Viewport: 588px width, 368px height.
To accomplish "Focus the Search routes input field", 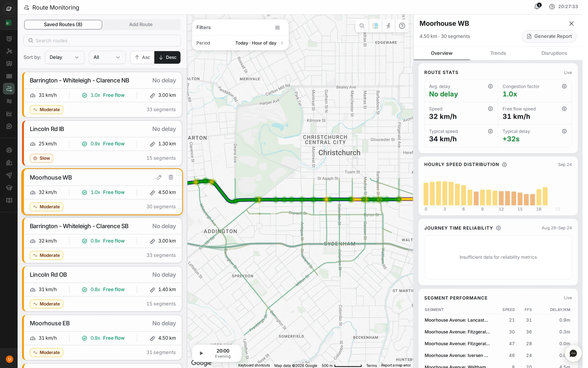I will coord(102,40).
